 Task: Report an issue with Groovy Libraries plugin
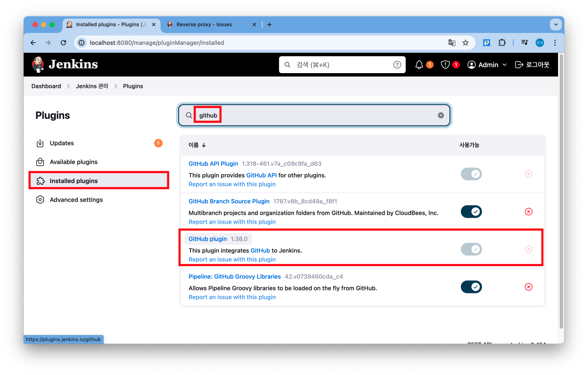coord(232,297)
